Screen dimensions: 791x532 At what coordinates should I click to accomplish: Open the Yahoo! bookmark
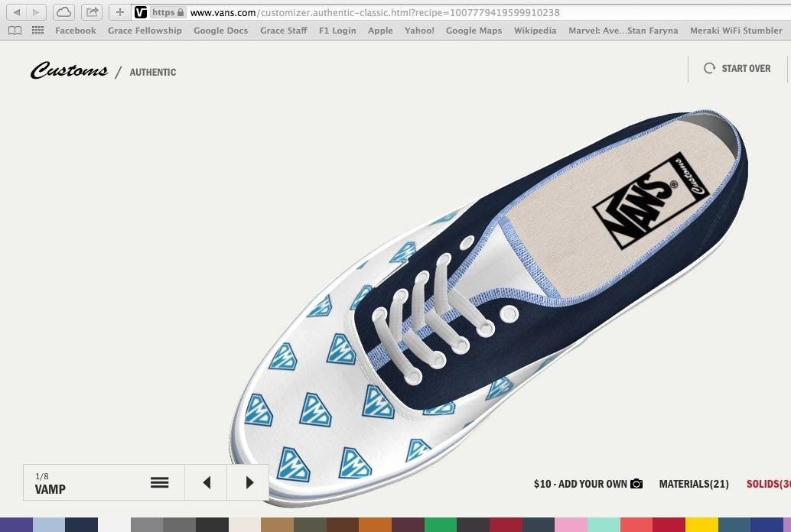[x=419, y=31]
